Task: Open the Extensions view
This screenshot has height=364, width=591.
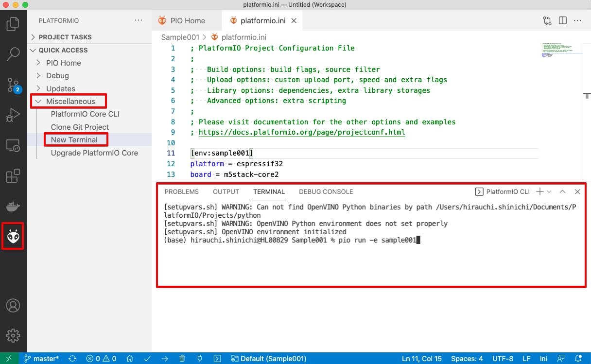Action: tap(13, 176)
